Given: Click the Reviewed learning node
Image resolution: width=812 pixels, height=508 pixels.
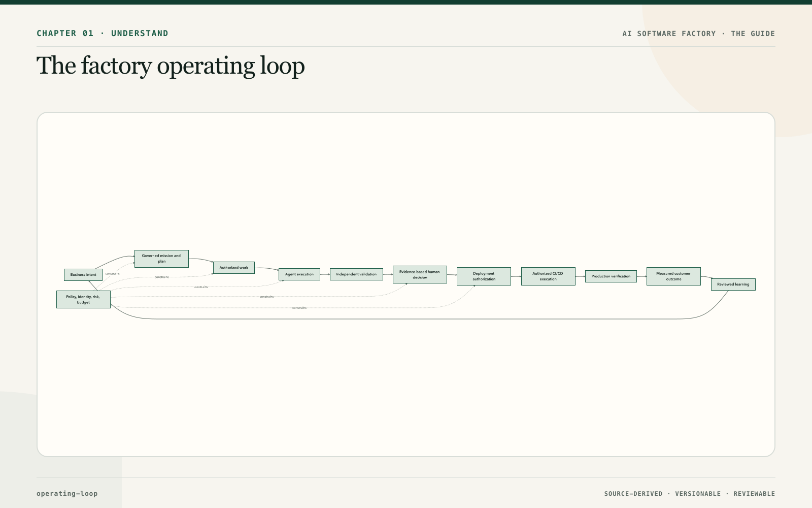Looking at the screenshot, I should click(733, 284).
